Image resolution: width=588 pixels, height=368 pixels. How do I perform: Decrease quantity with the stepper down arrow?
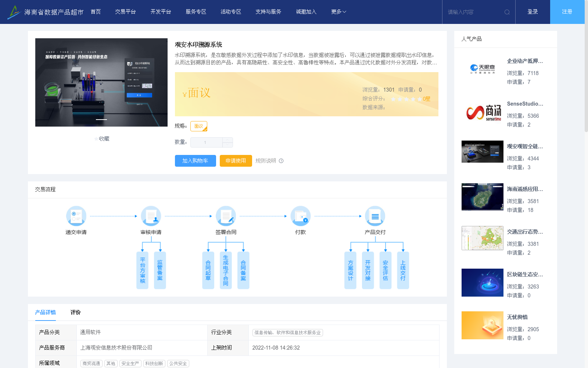pyautogui.click(x=227, y=145)
